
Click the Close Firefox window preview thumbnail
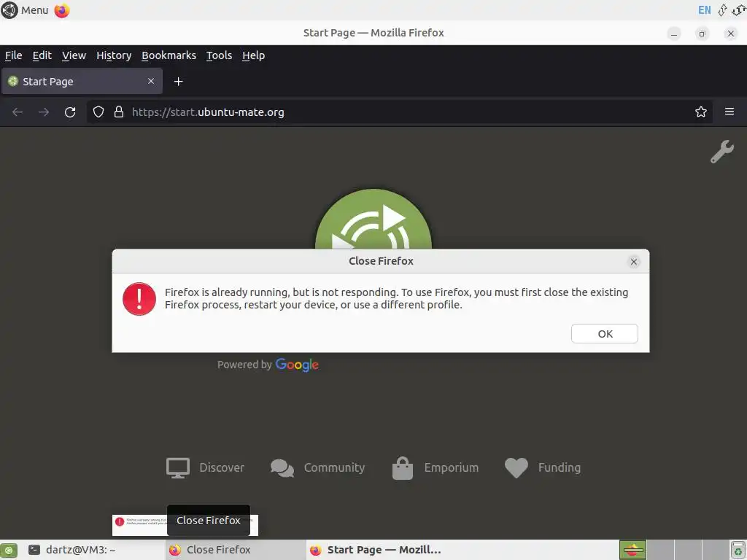click(x=185, y=525)
